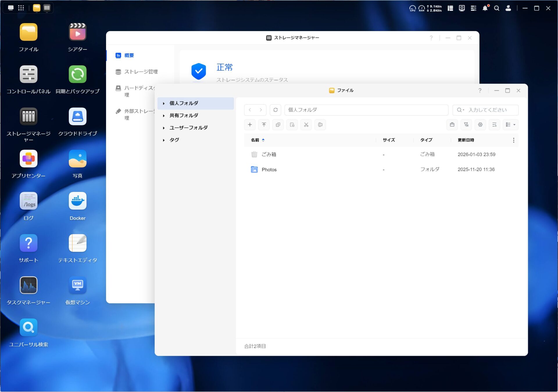Click the ごみ箱 trash entry
The image size is (558, 392).
point(269,154)
